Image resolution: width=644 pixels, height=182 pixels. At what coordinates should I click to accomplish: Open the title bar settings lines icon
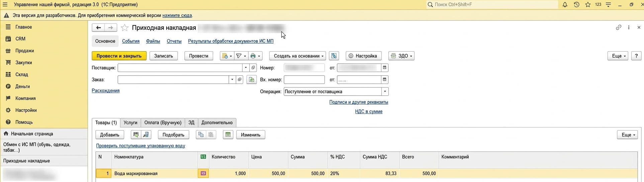click(x=609, y=5)
